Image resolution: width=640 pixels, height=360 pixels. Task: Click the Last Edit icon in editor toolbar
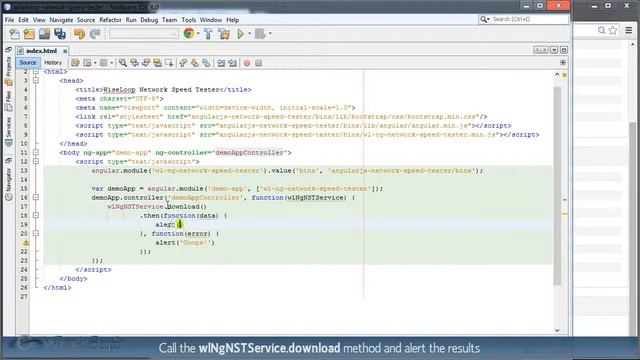click(75, 63)
